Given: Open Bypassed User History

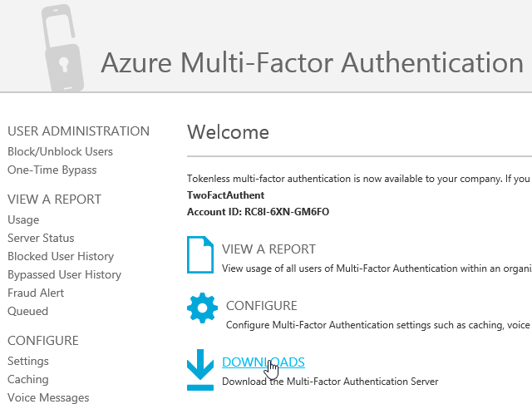Looking at the screenshot, I should [64, 274].
